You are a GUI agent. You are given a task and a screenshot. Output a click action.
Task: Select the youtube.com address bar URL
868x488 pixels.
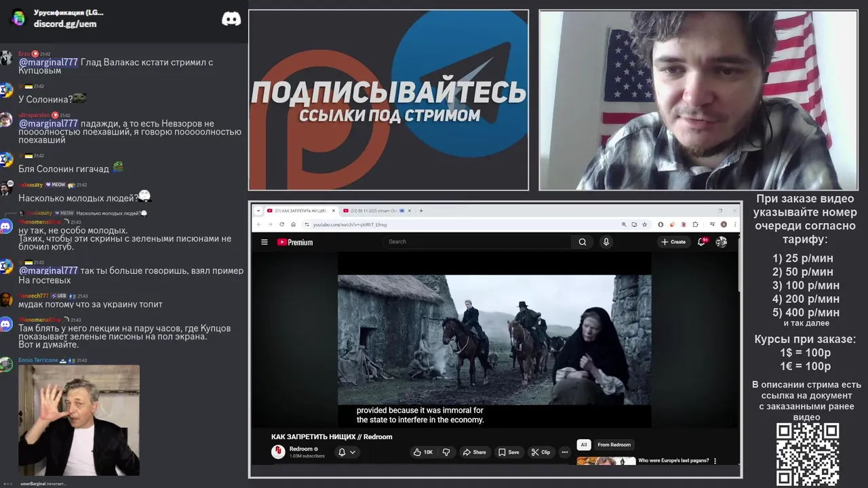[350, 224]
